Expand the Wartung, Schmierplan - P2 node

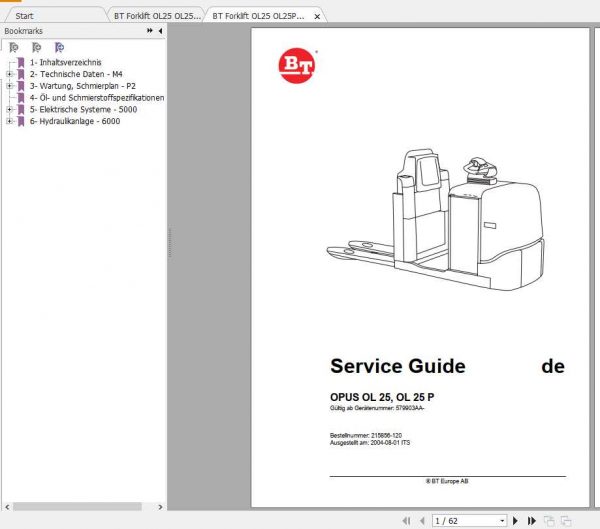pyautogui.click(x=9, y=86)
